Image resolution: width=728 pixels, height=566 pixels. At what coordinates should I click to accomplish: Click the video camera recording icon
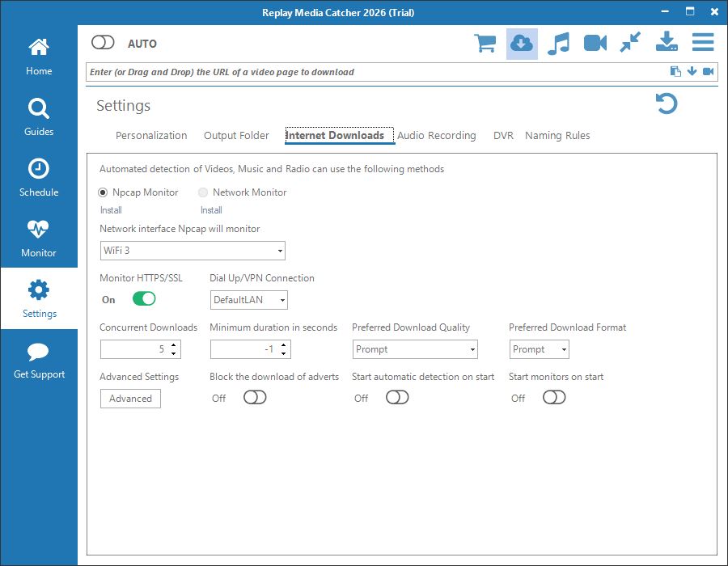tap(595, 43)
